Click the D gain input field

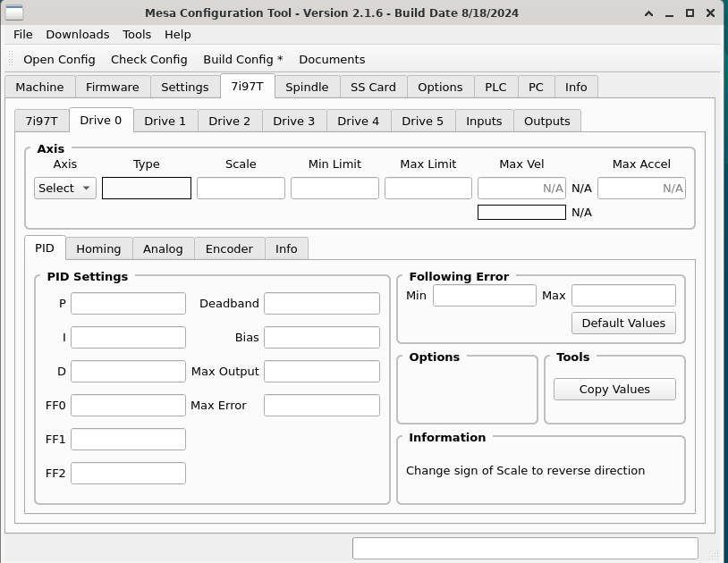128,372
